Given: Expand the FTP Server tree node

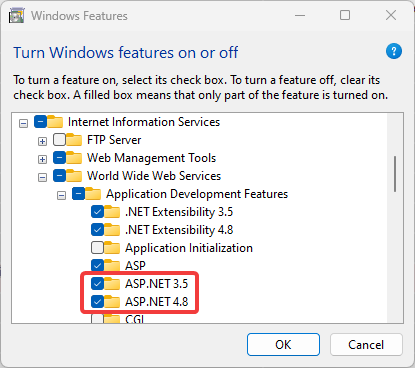Looking at the screenshot, I should click(x=42, y=141).
